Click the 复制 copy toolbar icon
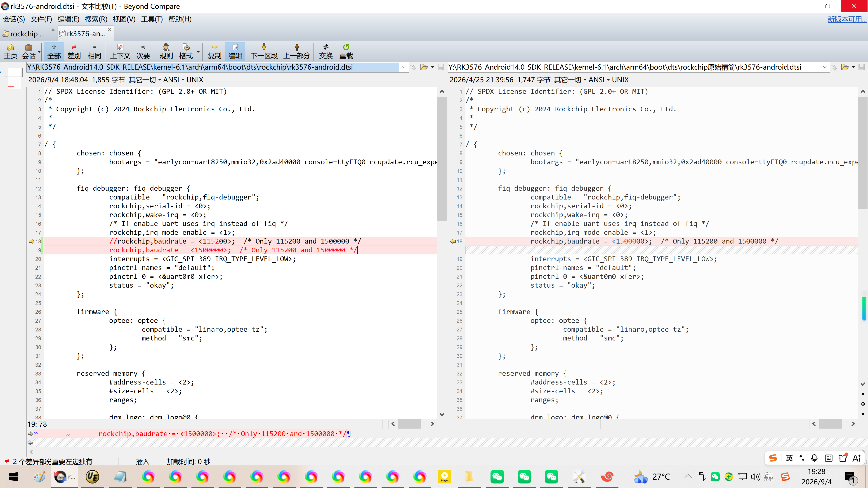 (x=214, y=52)
